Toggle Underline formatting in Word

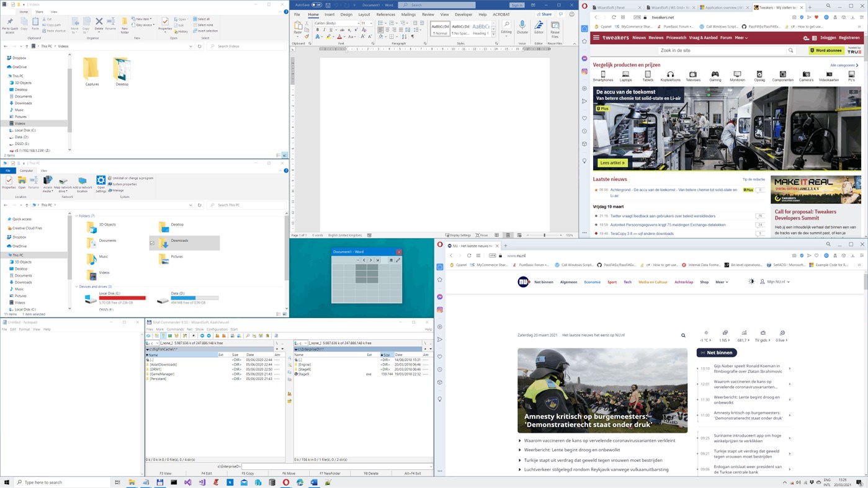click(x=330, y=30)
